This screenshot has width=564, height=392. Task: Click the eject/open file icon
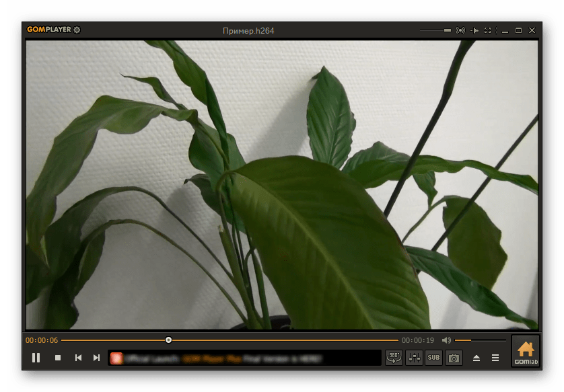pos(477,358)
